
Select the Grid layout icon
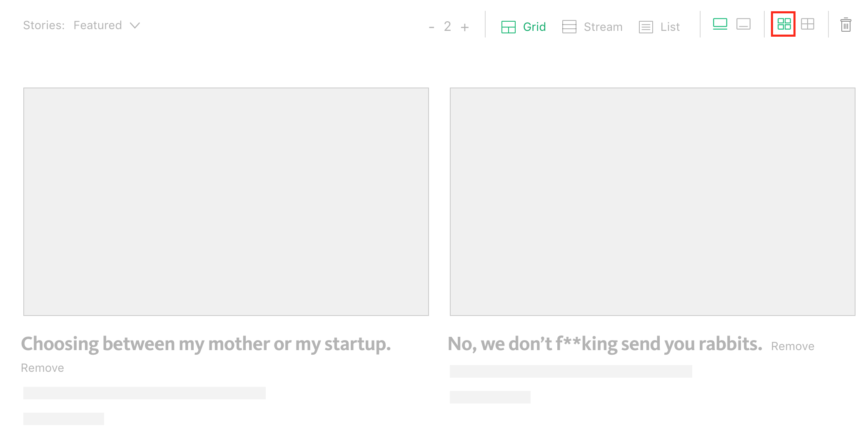[508, 27]
